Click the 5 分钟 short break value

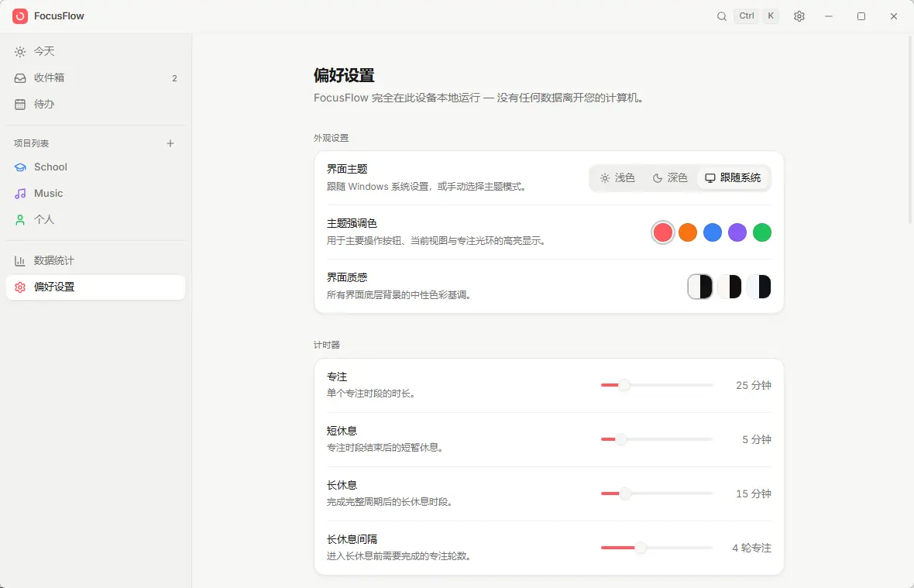[x=757, y=439]
